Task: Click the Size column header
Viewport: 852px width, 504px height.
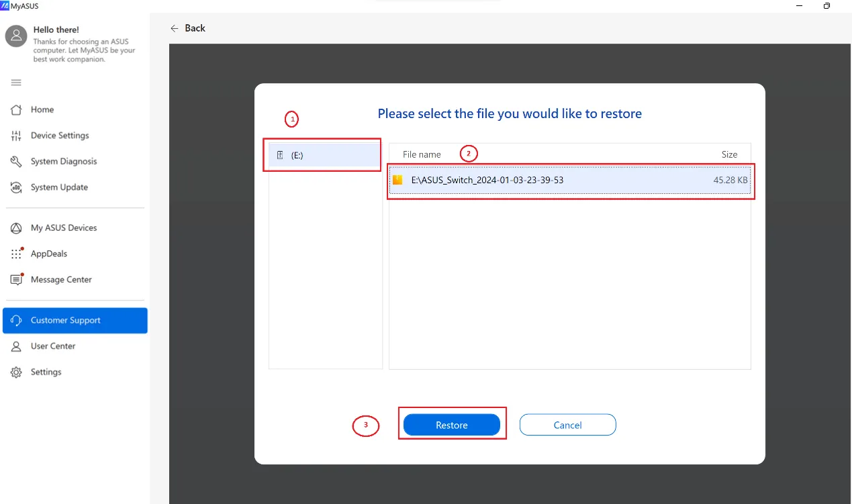Action: (x=729, y=154)
